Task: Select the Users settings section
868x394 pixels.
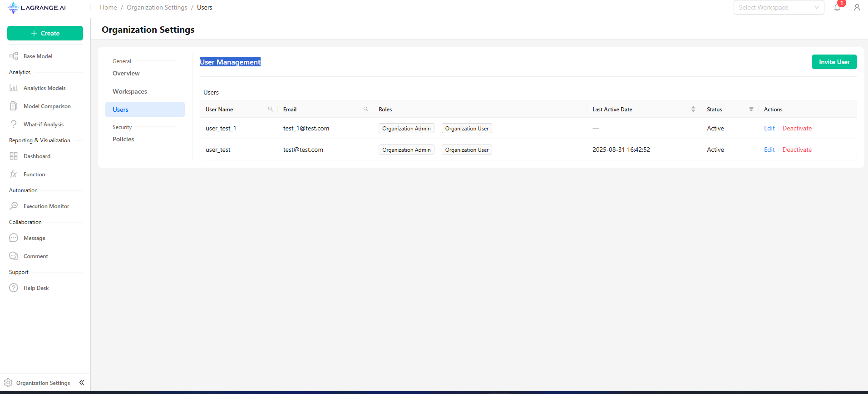Action: click(x=145, y=110)
